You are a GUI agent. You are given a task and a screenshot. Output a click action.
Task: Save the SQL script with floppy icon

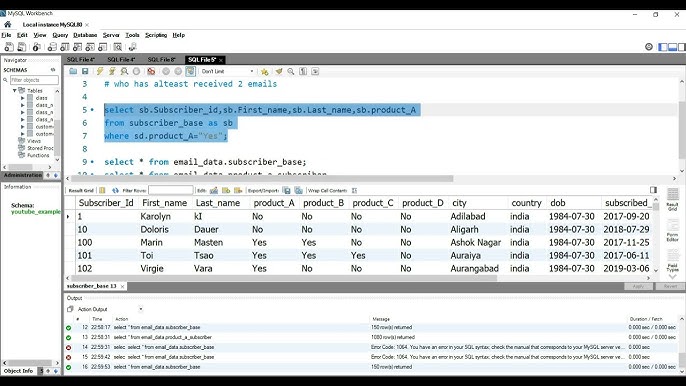pyautogui.click(x=85, y=71)
